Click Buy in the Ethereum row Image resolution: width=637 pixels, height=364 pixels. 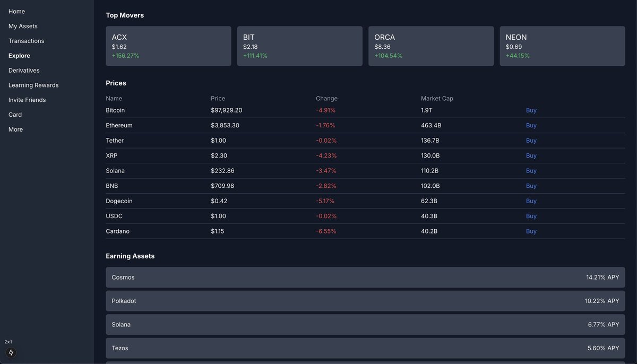531,126
